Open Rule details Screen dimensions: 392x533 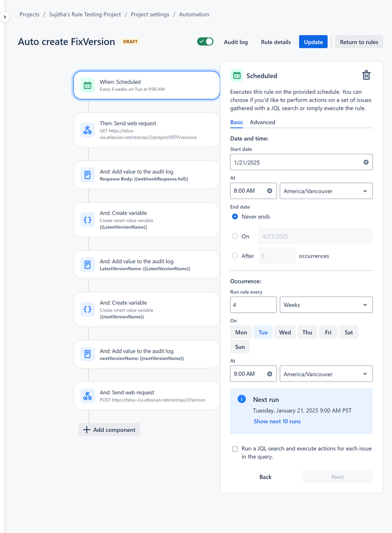276,42
